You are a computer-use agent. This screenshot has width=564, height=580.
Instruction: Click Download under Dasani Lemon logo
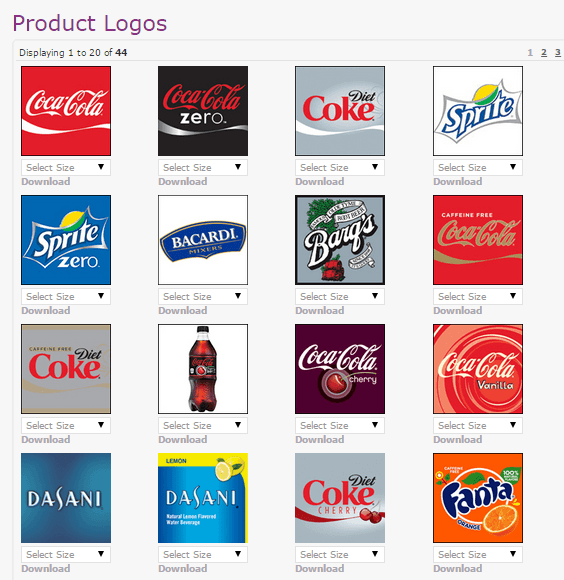[183, 569]
